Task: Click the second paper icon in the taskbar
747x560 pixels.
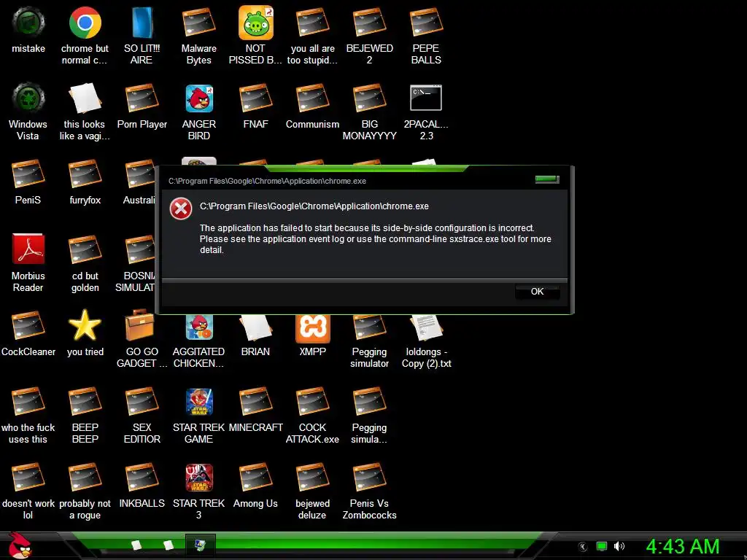Action: (169, 545)
